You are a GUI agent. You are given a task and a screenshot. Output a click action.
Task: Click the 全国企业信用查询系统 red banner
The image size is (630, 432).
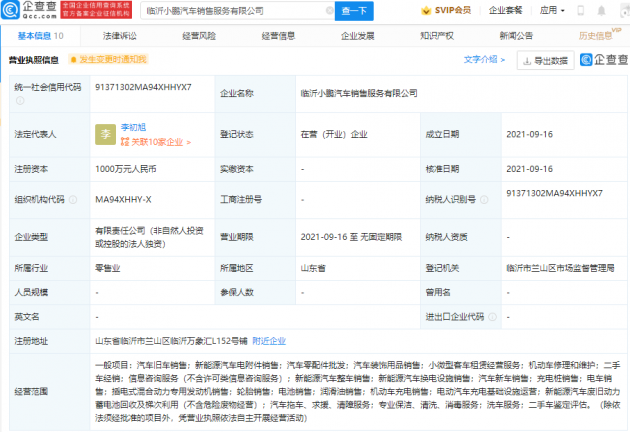(x=96, y=10)
